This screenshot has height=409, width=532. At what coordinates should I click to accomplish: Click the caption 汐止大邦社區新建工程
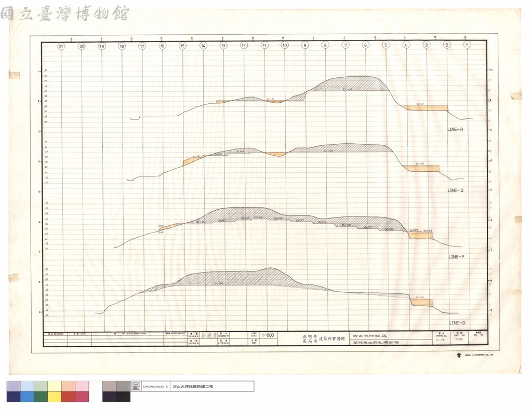tap(193, 386)
